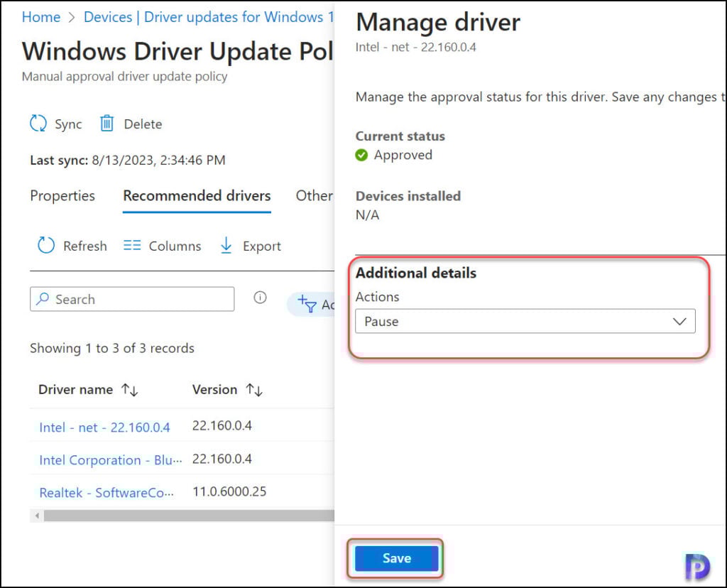727x588 pixels.
Task: Switch to the Properties tab
Action: (x=62, y=196)
